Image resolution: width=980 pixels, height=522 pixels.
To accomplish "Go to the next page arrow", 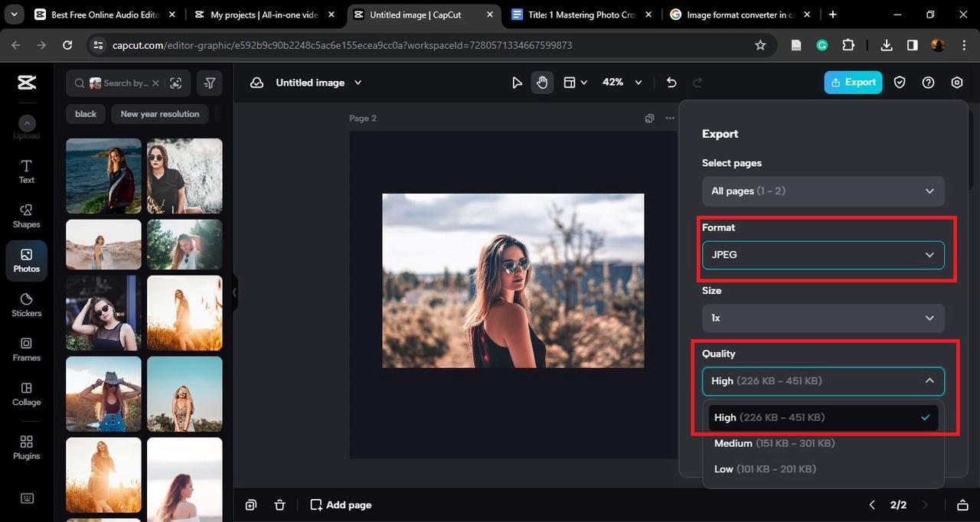I will tap(925, 505).
